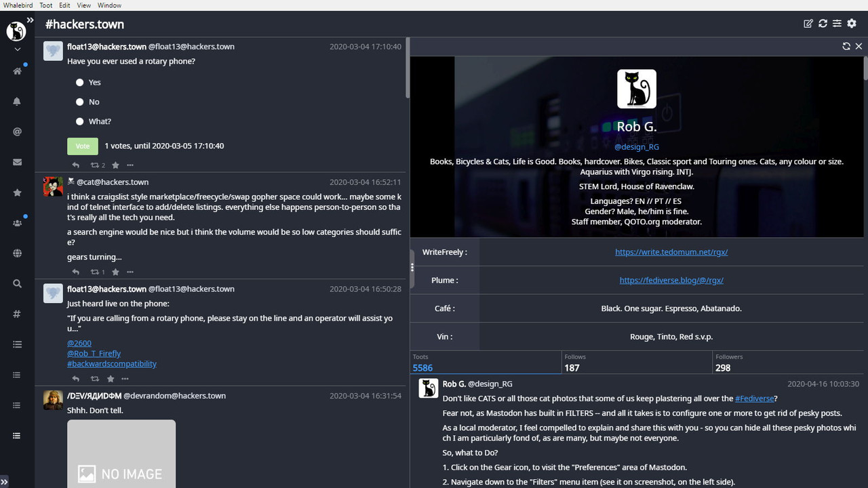Click the profile panel vertical scrollbar
This screenshot has width=868, height=488.
tap(866, 69)
